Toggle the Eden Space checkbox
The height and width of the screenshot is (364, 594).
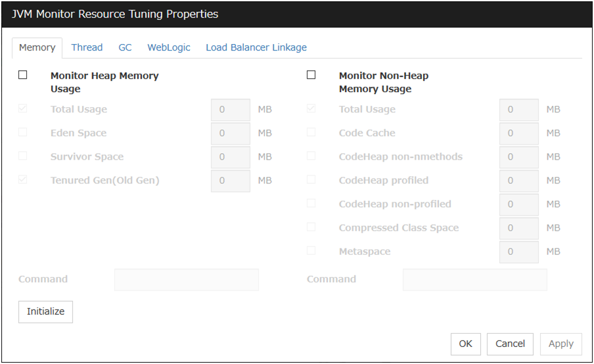tap(23, 132)
